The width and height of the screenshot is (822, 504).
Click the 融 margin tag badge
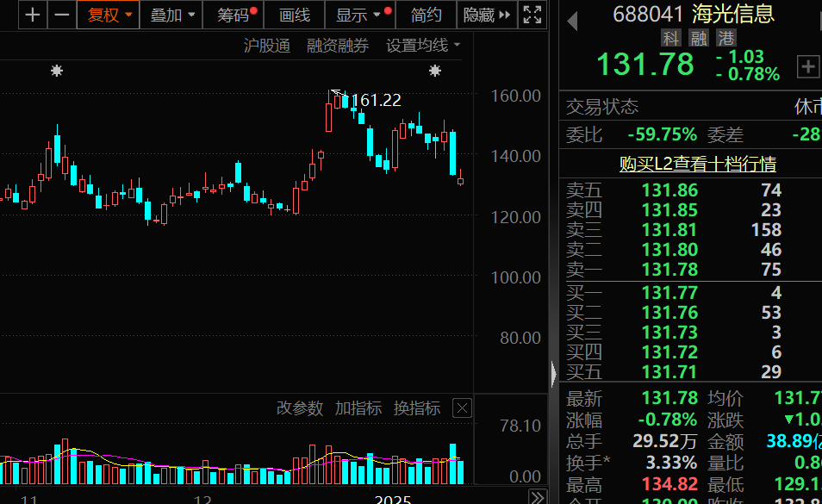[699, 37]
